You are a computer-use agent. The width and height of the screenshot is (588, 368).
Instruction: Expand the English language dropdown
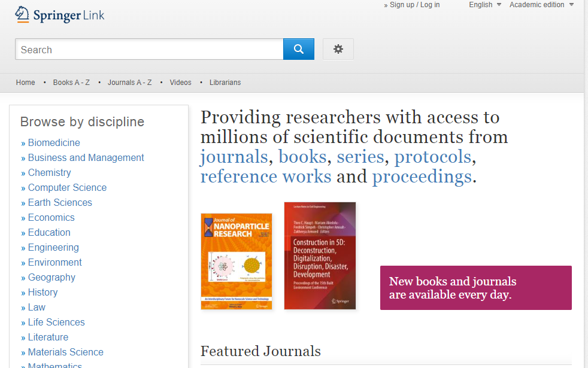pos(484,5)
